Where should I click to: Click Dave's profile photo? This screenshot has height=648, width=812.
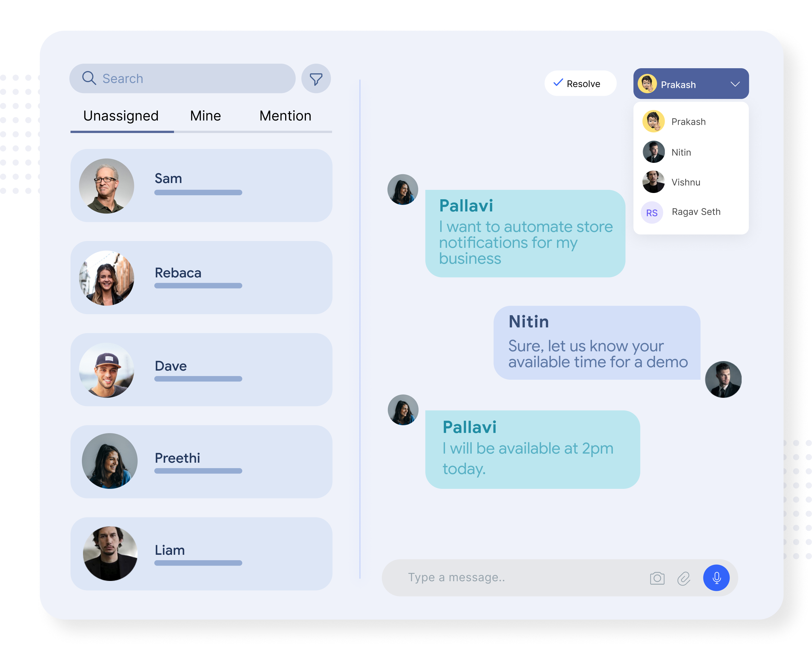coord(107,370)
